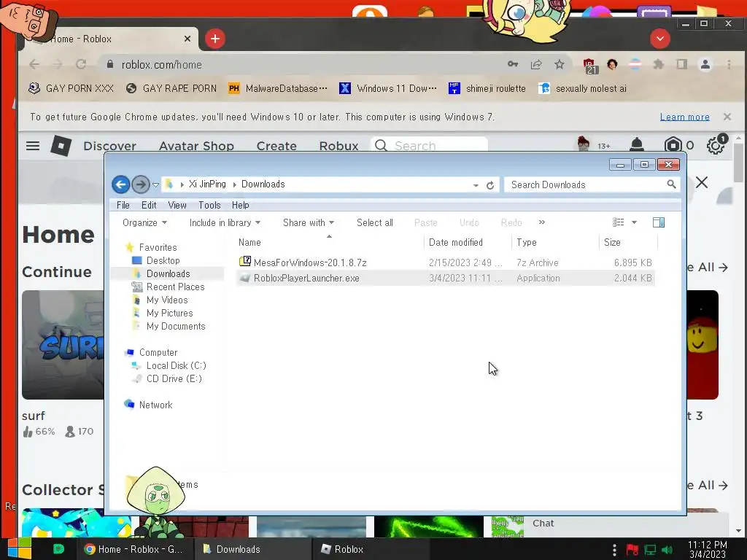Click the share page icon in the address bar
The height and width of the screenshot is (560, 747).
[536, 64]
